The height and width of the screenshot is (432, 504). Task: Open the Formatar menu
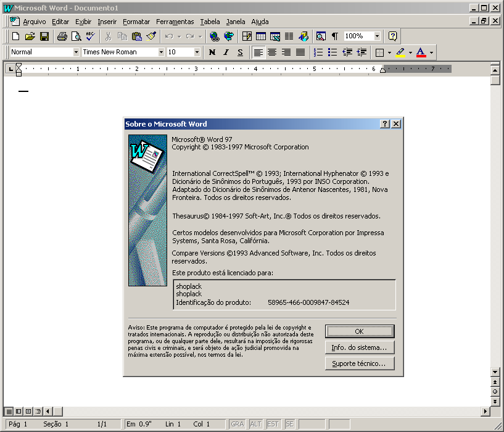coord(136,22)
